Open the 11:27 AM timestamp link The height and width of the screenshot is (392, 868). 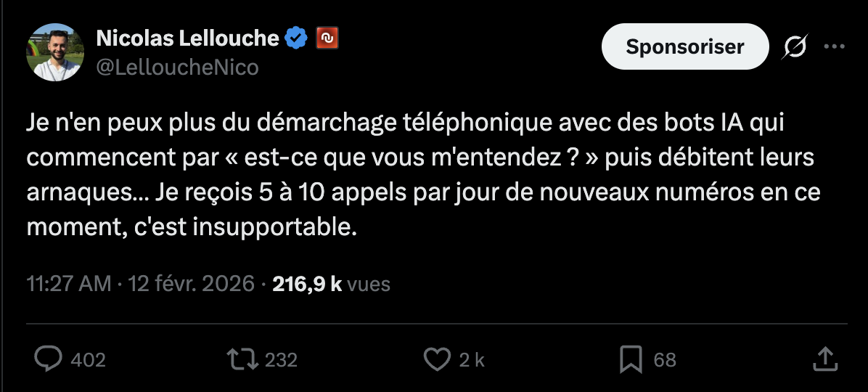pyautogui.click(x=69, y=284)
